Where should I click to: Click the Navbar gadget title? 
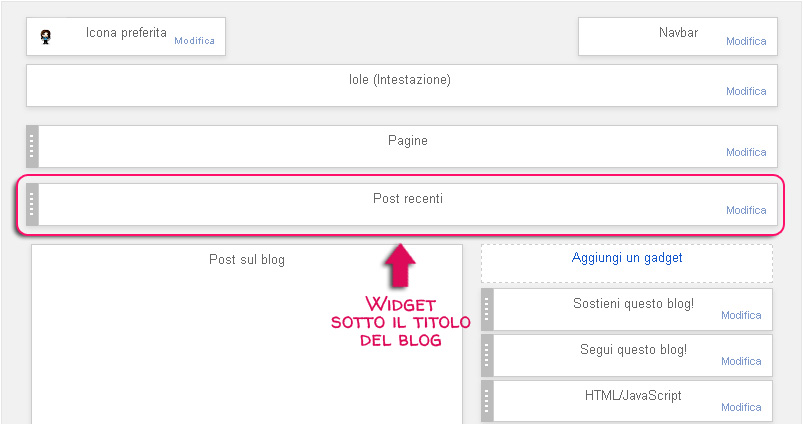click(679, 32)
